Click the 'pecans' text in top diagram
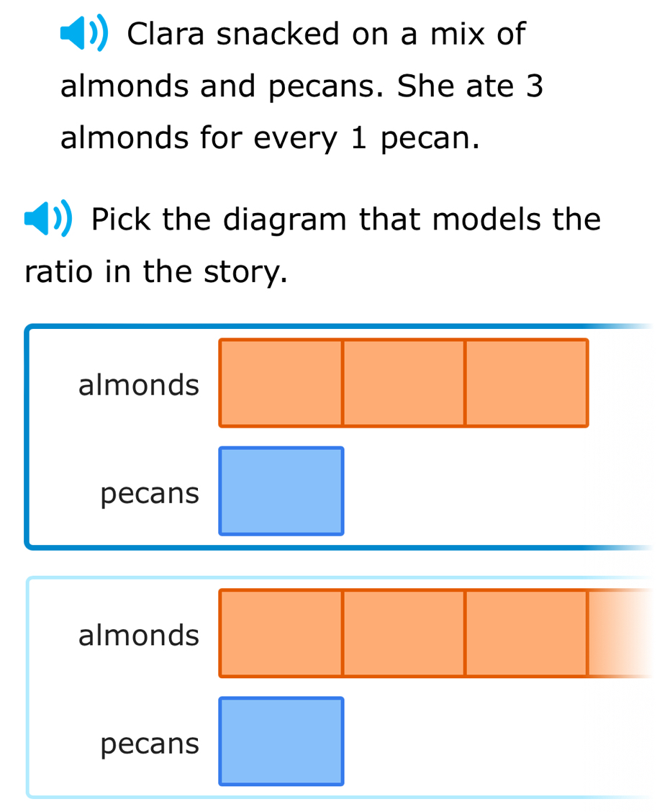The height and width of the screenshot is (812, 657). (x=149, y=492)
